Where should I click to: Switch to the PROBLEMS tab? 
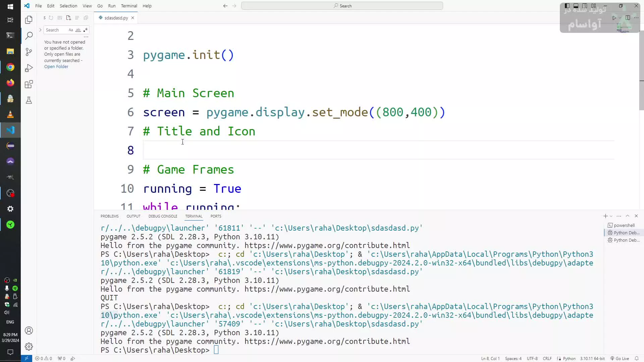pos(109,216)
